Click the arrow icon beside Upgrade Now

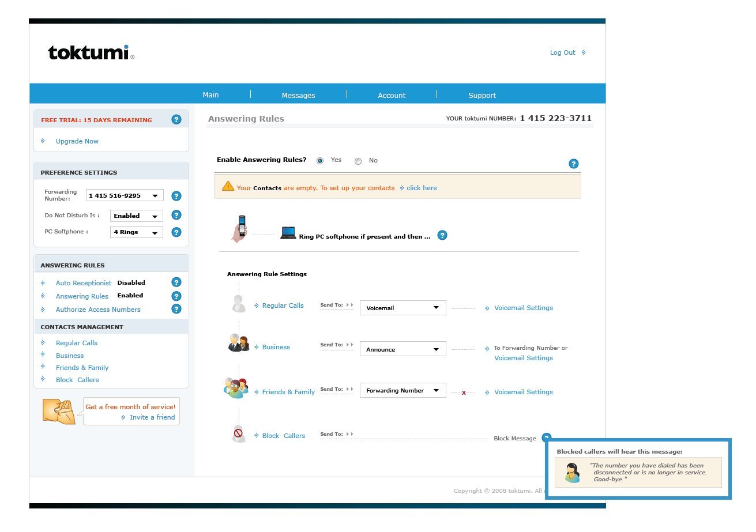[43, 141]
